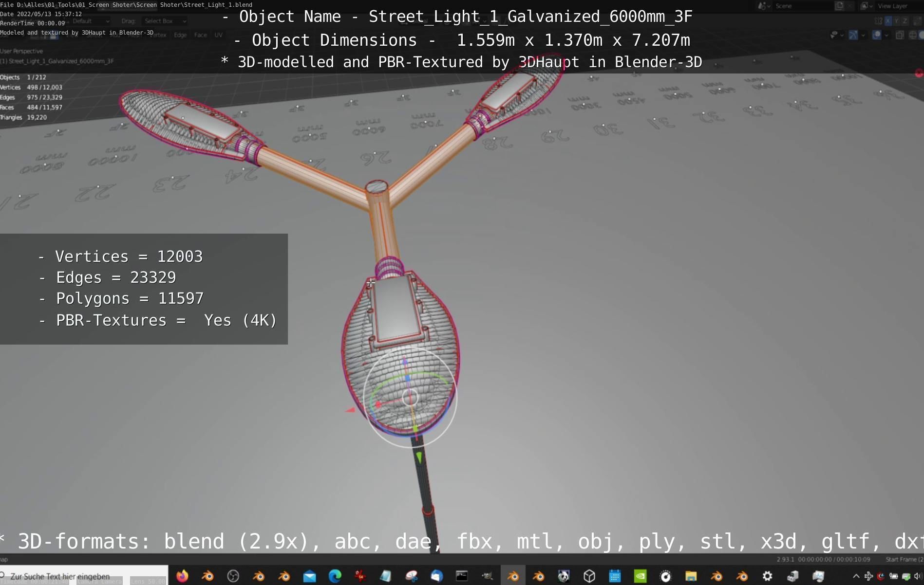Screen dimensions: 924x585
Task: Open Firefox from the taskbar
Action: click(x=182, y=576)
